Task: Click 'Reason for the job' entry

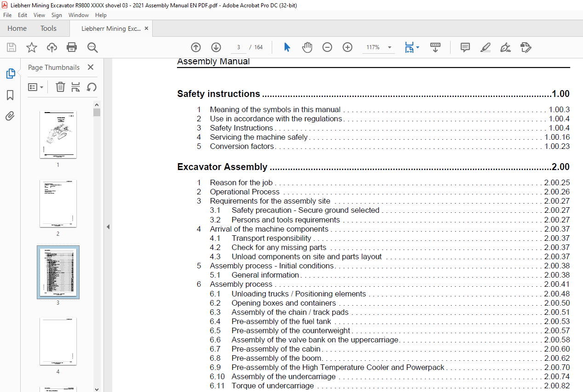Action: point(242,182)
